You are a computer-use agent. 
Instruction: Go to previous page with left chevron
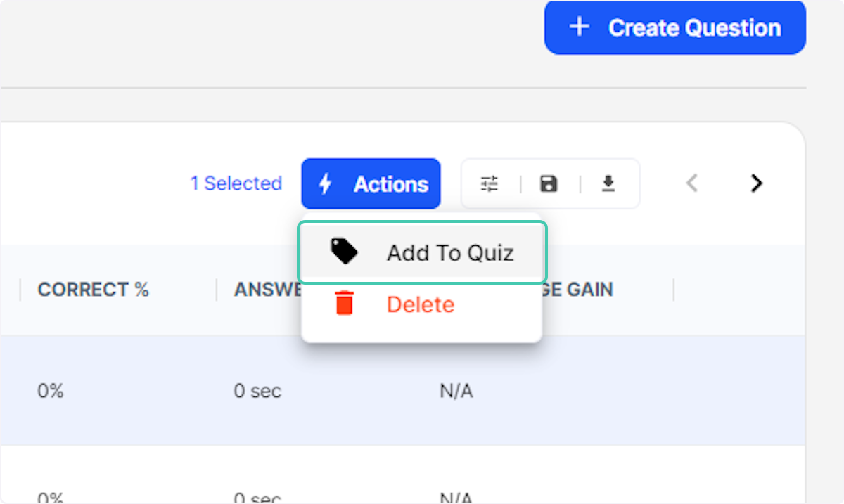pos(691,183)
